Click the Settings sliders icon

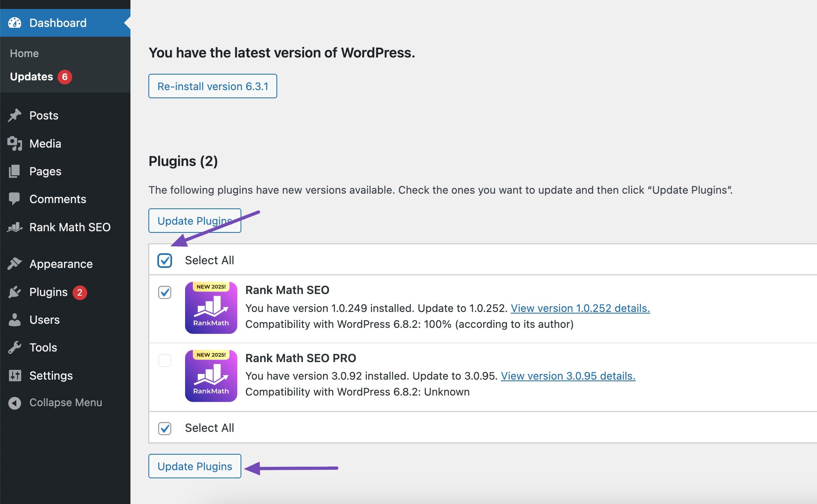pyautogui.click(x=15, y=376)
